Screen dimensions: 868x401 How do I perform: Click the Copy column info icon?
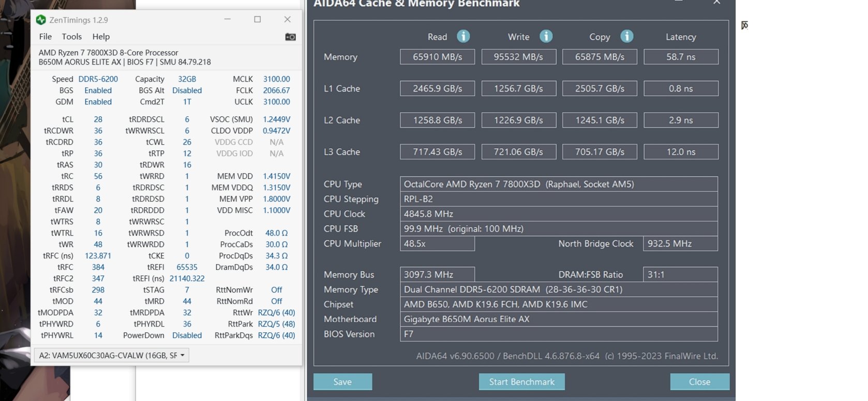pos(626,36)
